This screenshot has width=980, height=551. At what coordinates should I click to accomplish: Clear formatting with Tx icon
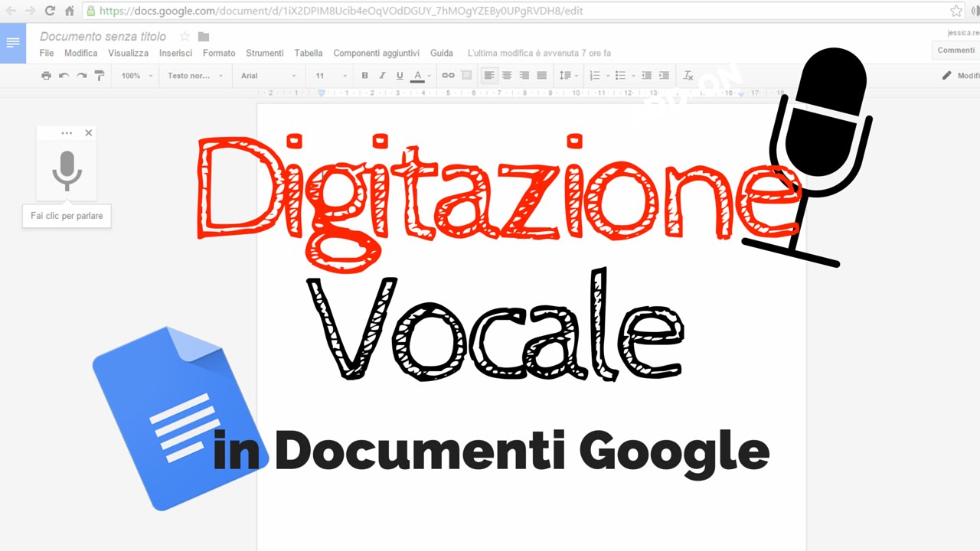click(688, 76)
